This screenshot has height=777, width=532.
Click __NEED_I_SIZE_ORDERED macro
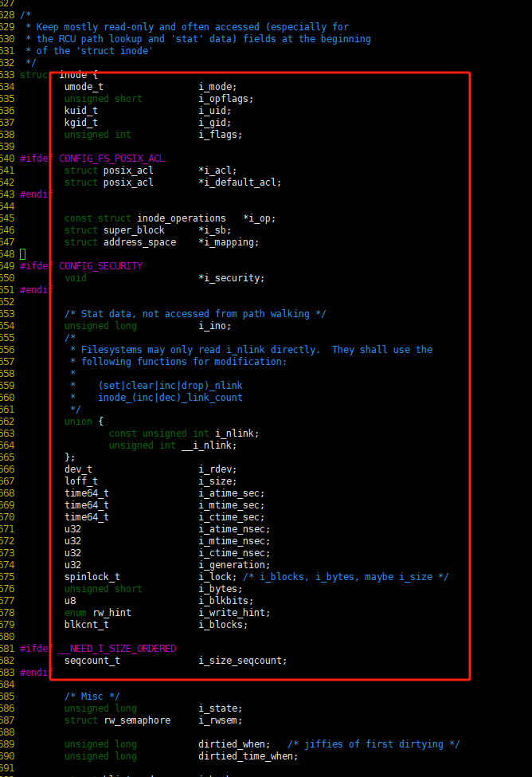click(x=117, y=649)
